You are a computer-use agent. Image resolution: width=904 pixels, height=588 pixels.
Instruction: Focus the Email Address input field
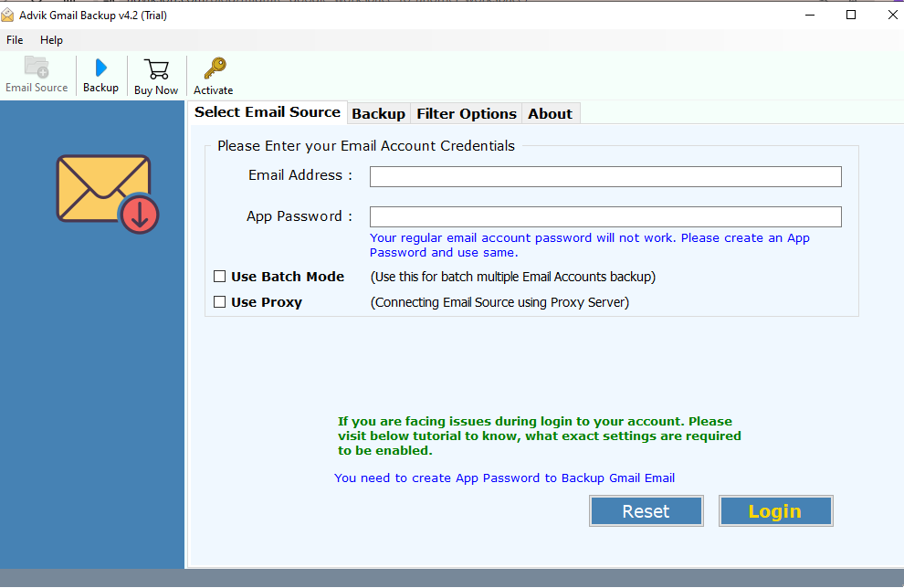click(x=605, y=176)
